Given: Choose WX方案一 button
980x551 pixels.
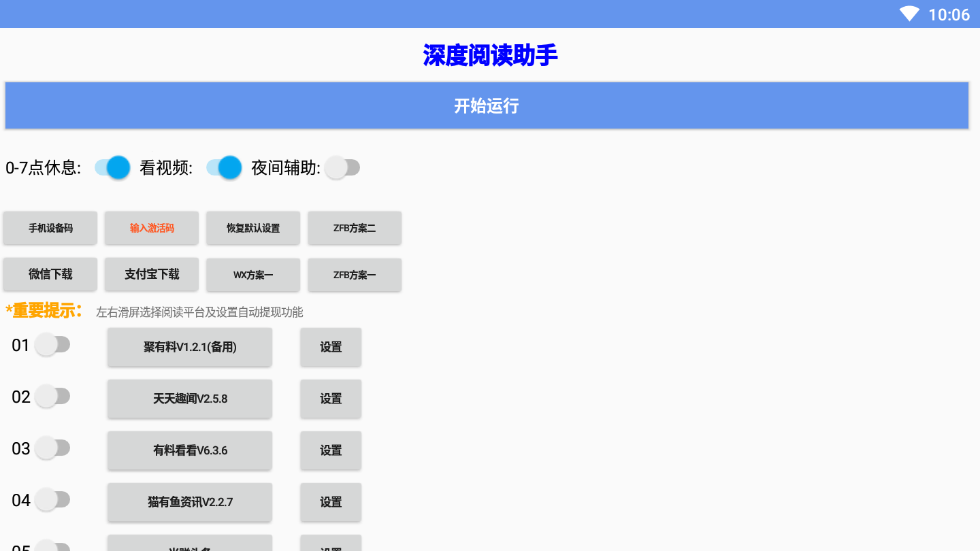Looking at the screenshot, I should tap(253, 275).
